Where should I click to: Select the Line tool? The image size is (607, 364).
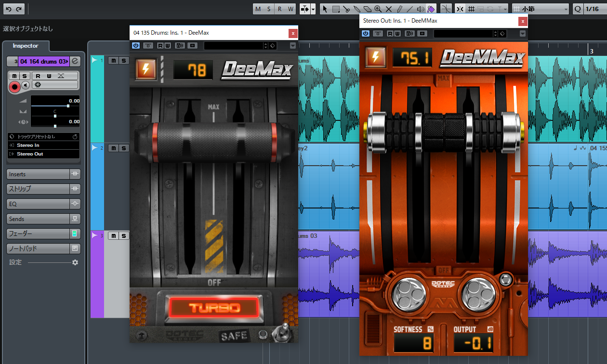(x=410, y=9)
